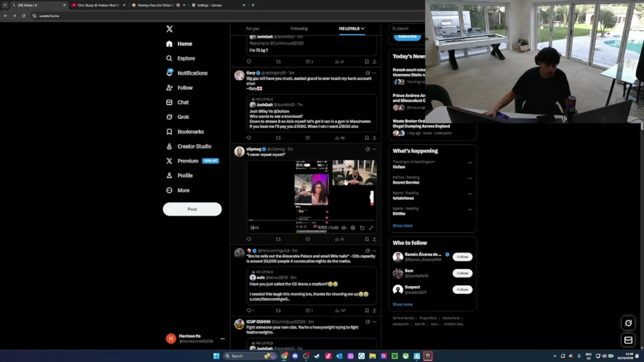Like Gary's post
This screenshot has height=362, width=644.
click(x=307, y=138)
